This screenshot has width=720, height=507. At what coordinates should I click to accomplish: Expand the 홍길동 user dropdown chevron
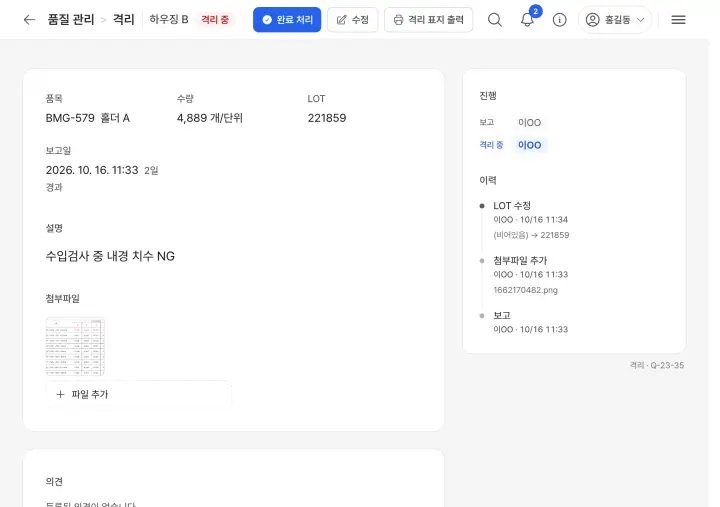coord(641,20)
